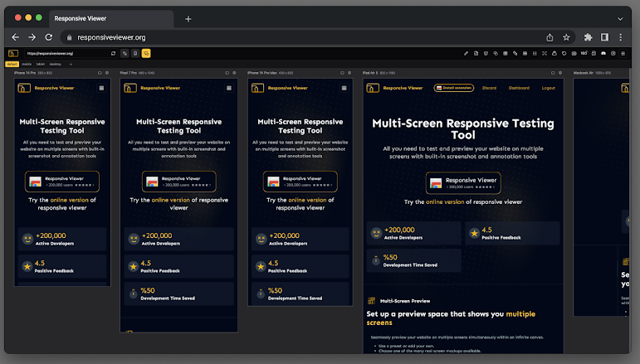Go forward in browser history

pyautogui.click(x=32, y=37)
